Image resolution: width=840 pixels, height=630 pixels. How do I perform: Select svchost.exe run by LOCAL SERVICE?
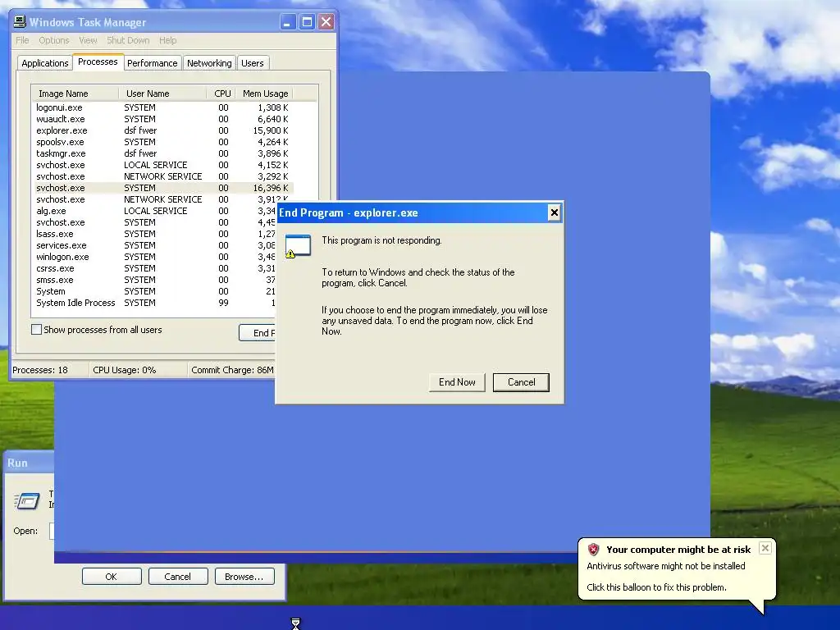163,165
